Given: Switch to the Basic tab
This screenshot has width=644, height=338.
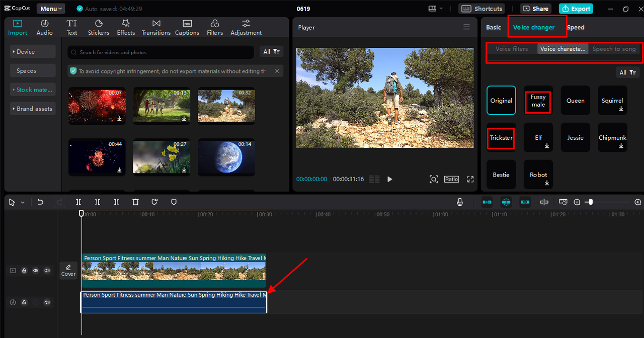Looking at the screenshot, I should tap(494, 27).
